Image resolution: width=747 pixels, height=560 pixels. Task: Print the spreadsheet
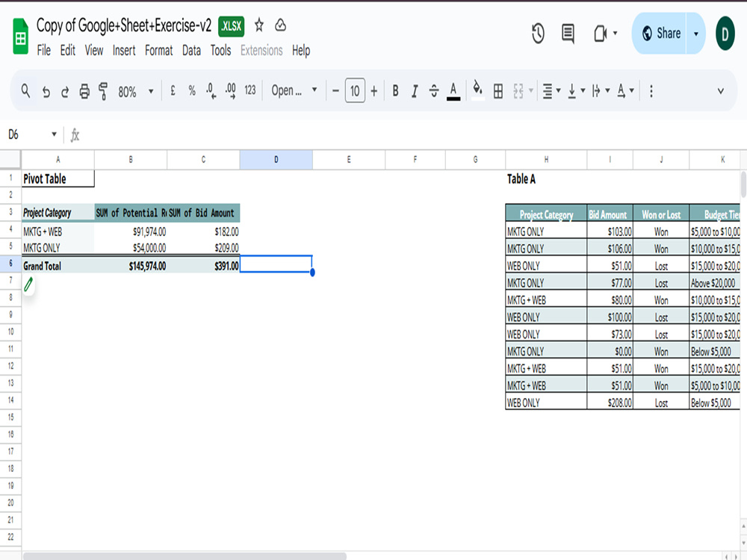(84, 90)
